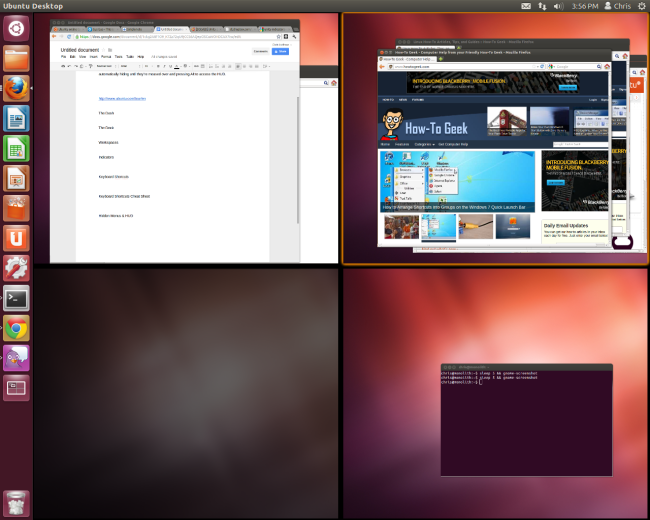Click the Quick Launch Bar featured article image
650x520 pixels.
[457, 181]
